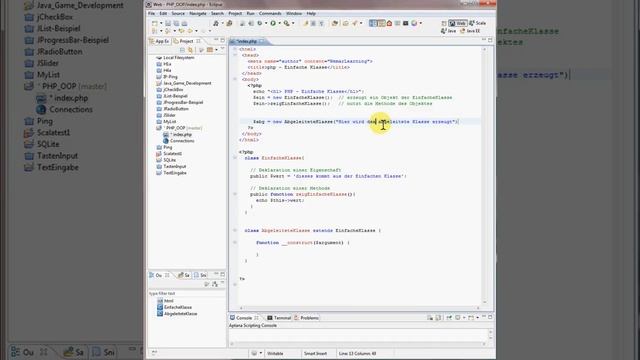Switch to the Web perspective
The height and width of the screenshot is (360, 640).
click(457, 23)
